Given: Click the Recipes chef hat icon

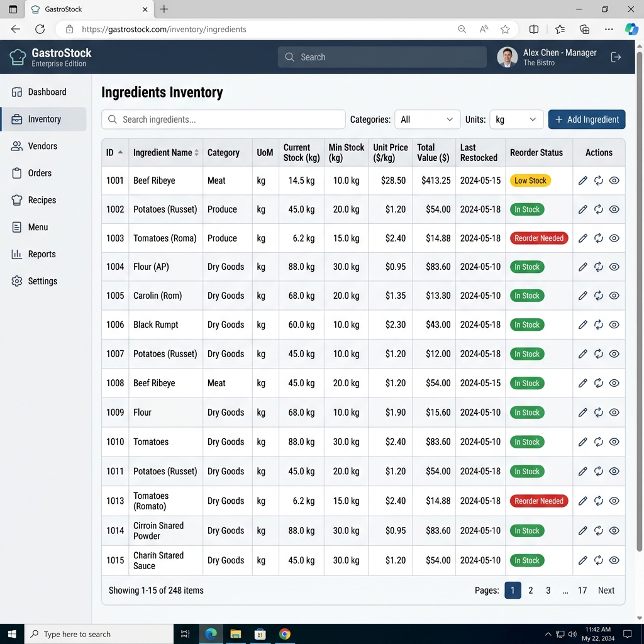Looking at the screenshot, I should [x=17, y=200].
